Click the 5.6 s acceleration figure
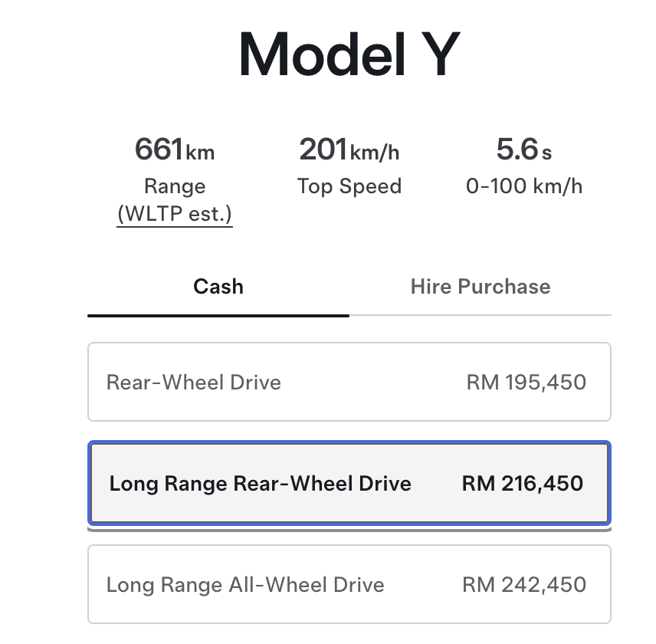This screenshot has width=656, height=644. (x=523, y=149)
